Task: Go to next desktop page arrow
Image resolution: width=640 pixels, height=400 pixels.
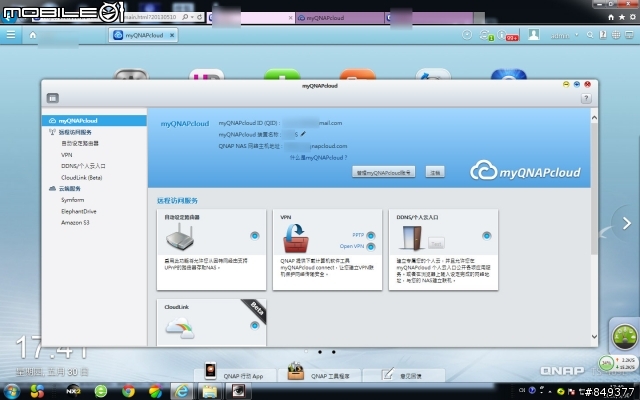Action: pyautogui.click(x=626, y=223)
